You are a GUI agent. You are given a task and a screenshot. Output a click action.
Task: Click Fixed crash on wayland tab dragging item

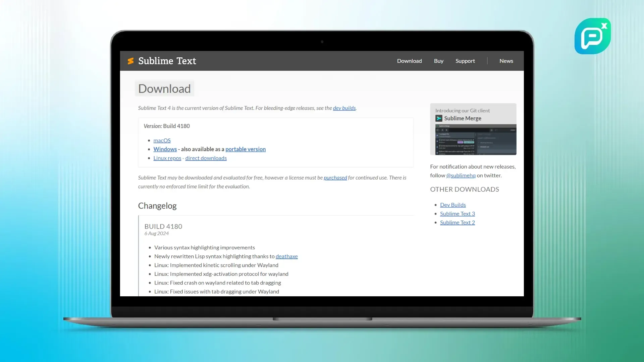218,283
